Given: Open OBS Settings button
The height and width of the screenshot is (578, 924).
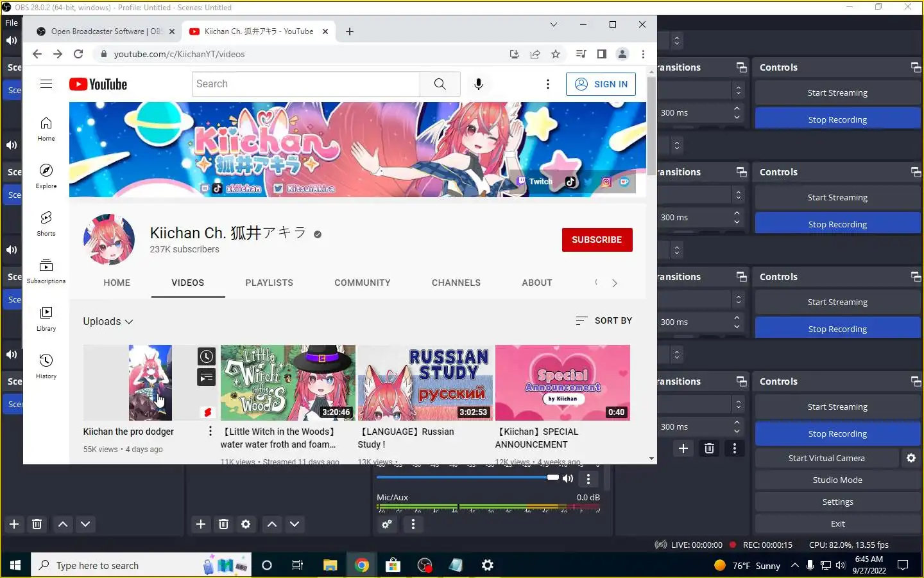Looking at the screenshot, I should pos(837,502).
